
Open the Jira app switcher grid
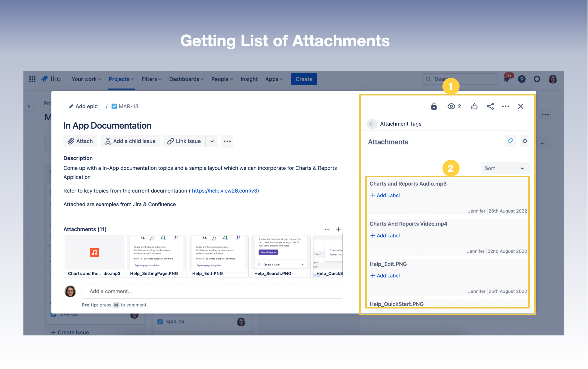[32, 79]
